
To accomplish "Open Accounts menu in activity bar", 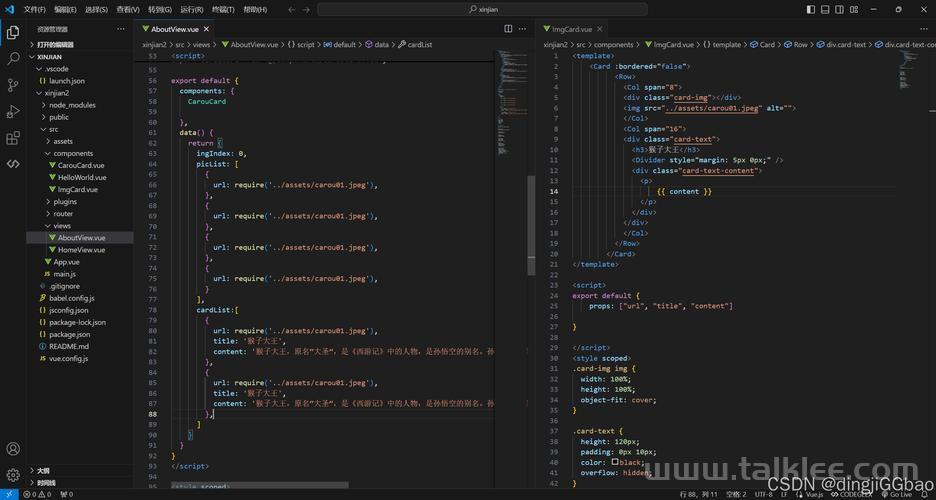I will (x=13, y=449).
